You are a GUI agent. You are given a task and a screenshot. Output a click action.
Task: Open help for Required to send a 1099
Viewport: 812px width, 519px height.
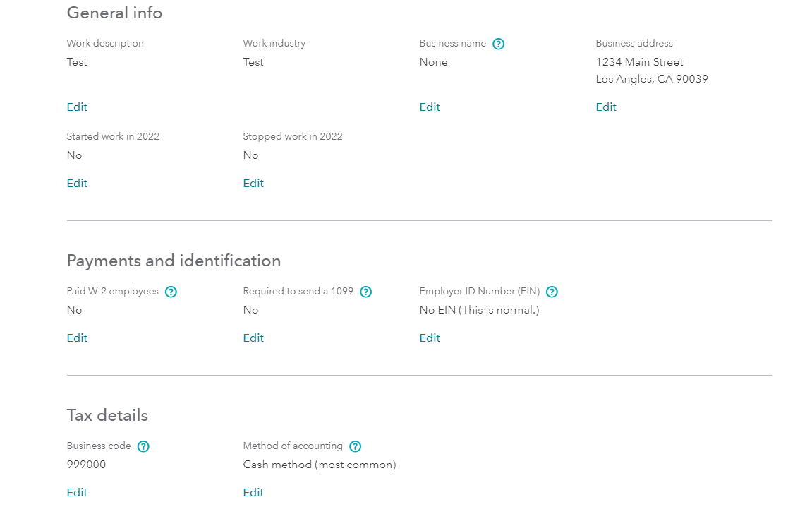365,292
